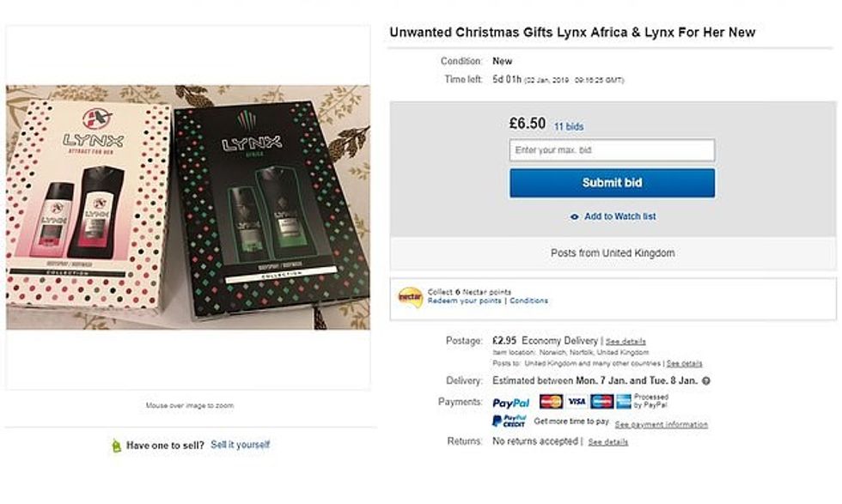The width and height of the screenshot is (842, 504).
Task: Click the delivery estimate help icon
Action: coord(706,381)
